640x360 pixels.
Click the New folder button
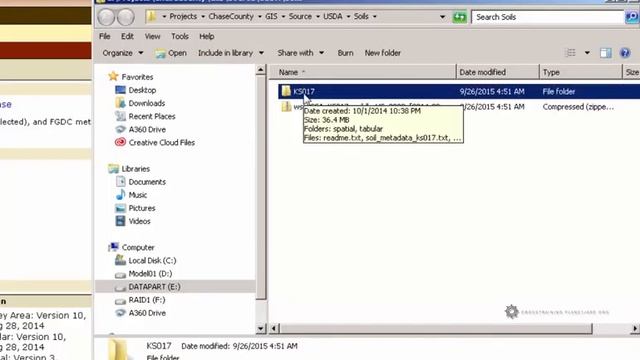point(382,53)
